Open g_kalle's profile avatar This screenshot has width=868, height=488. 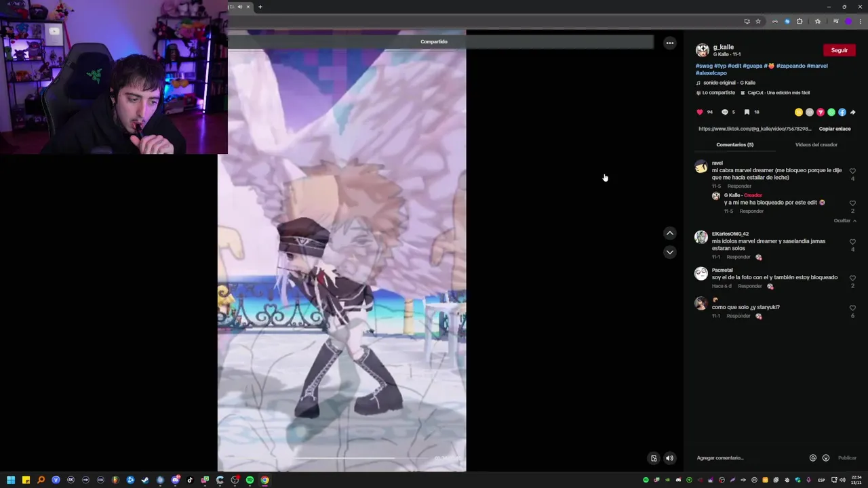click(703, 50)
